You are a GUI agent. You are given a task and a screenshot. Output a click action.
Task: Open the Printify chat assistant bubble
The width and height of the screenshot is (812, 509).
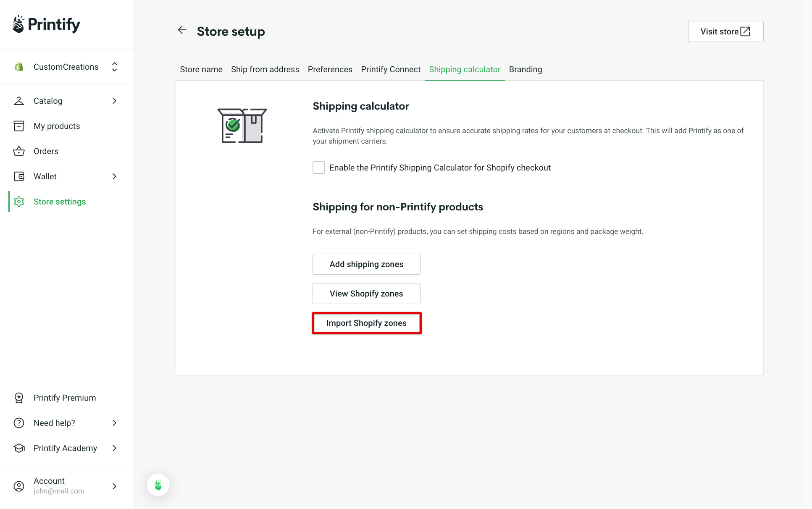(158, 485)
